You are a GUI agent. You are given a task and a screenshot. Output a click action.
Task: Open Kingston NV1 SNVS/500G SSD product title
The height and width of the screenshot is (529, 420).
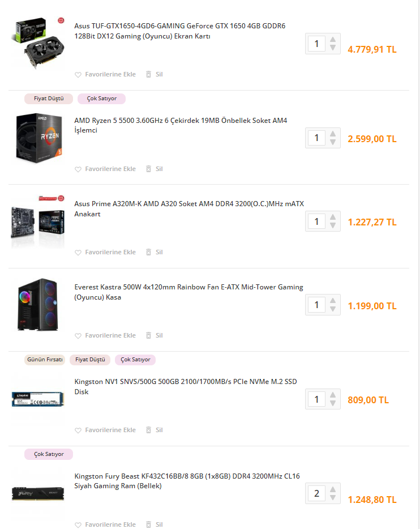(x=186, y=387)
